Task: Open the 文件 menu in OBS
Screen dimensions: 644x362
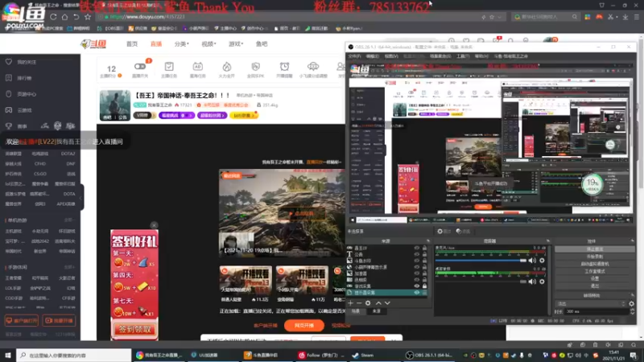Action: tap(354, 56)
